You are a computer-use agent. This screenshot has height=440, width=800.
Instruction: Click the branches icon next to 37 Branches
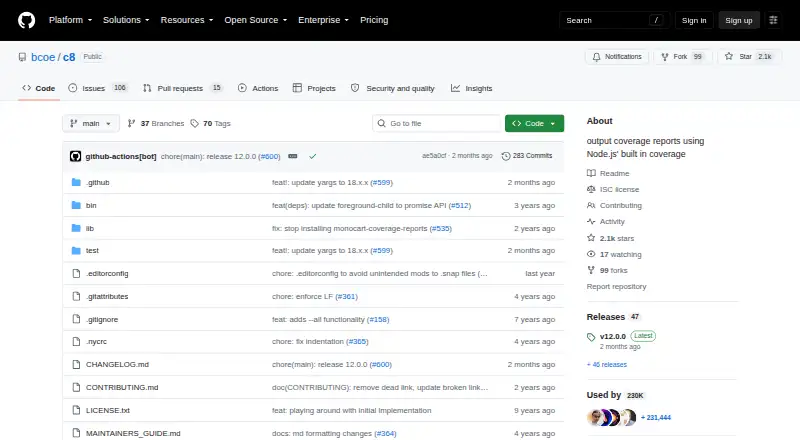[131, 124]
